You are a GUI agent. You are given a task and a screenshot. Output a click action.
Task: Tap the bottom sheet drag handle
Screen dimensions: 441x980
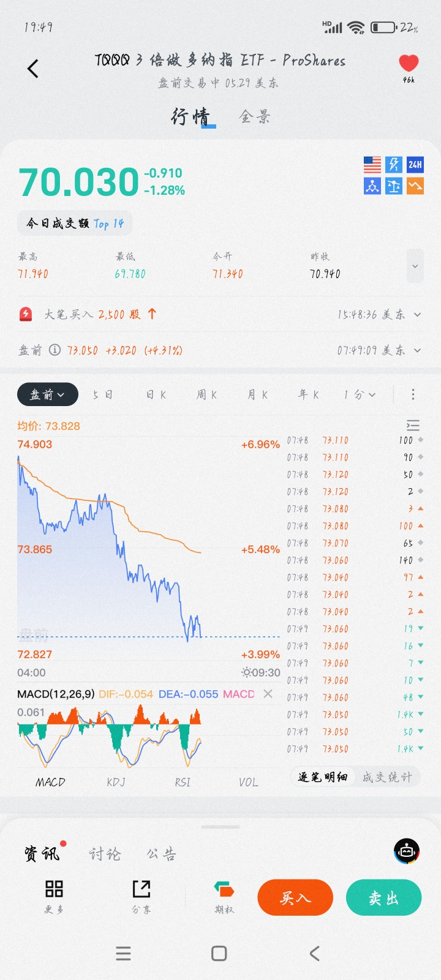(x=221, y=827)
